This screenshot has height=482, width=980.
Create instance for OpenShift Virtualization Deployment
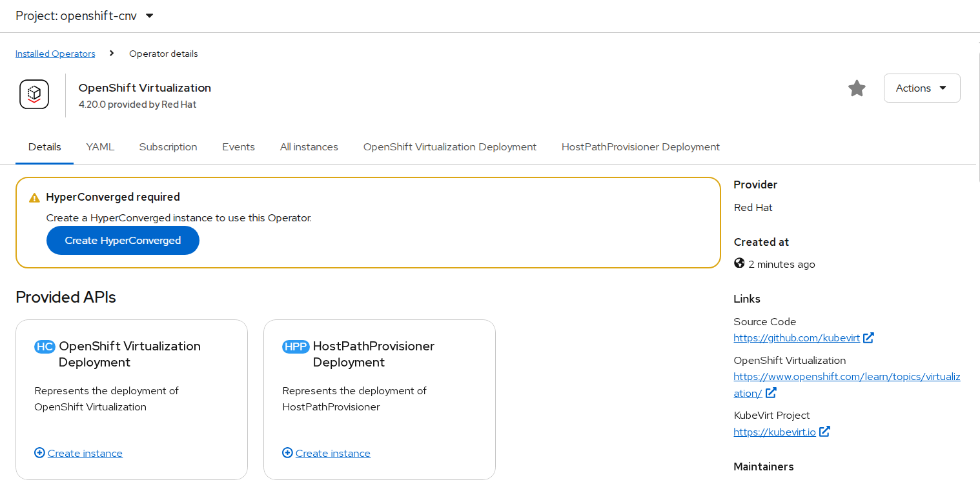pos(85,453)
